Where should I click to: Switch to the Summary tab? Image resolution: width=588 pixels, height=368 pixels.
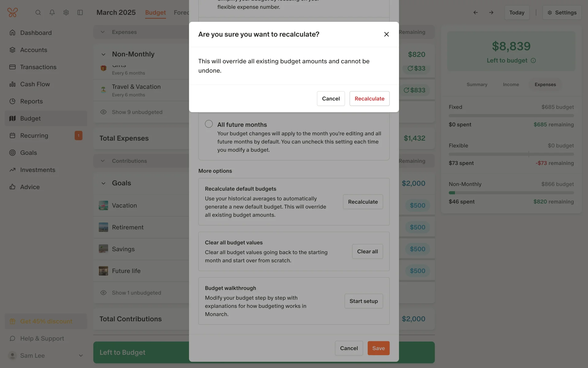(477, 85)
